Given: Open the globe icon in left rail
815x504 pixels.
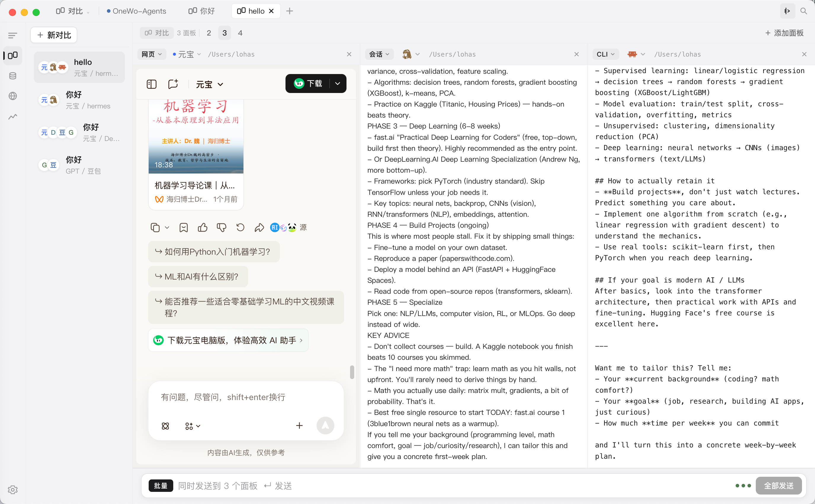Looking at the screenshot, I should point(13,96).
